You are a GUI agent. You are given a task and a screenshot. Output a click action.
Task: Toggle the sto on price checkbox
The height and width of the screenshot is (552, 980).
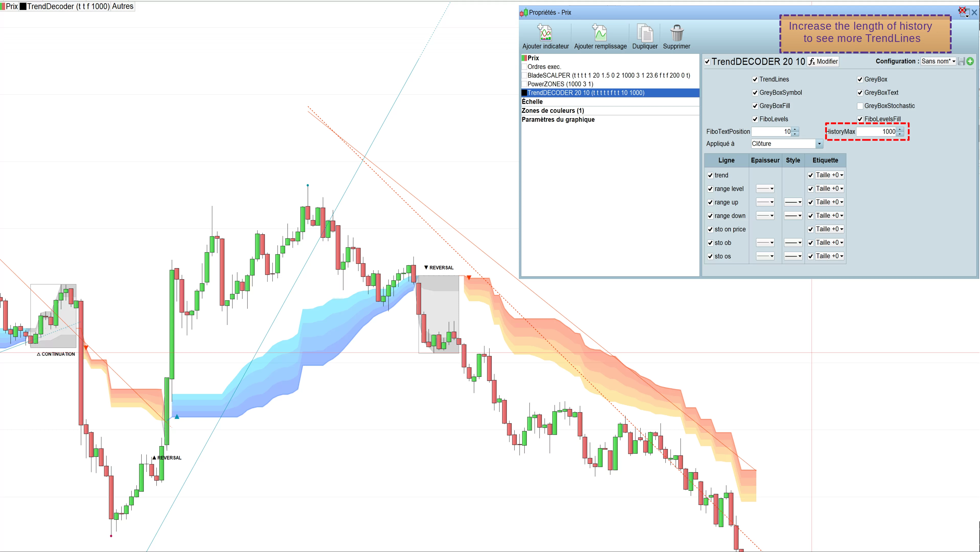[x=710, y=229]
